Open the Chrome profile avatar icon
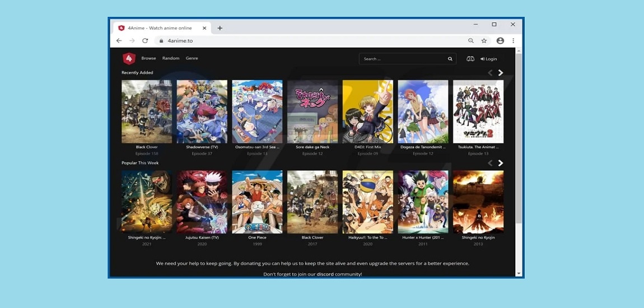Viewport: 644px width, 308px height. (500, 41)
